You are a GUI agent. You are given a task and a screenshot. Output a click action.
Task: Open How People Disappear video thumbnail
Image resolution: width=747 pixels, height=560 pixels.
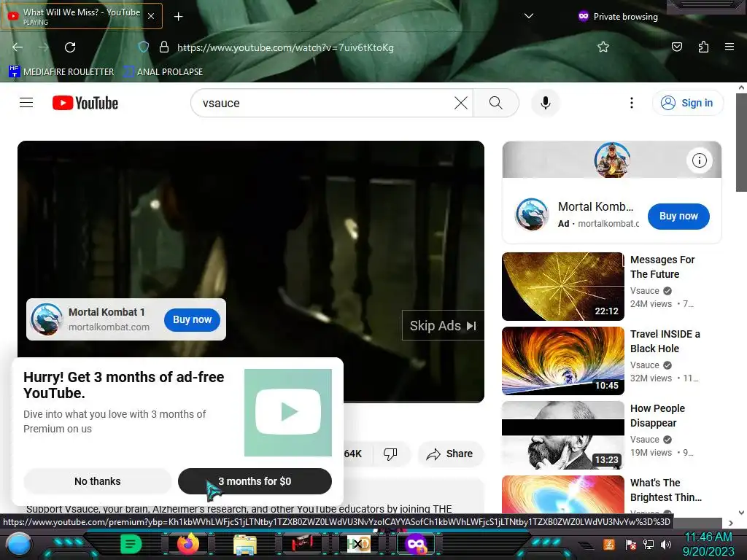(562, 435)
